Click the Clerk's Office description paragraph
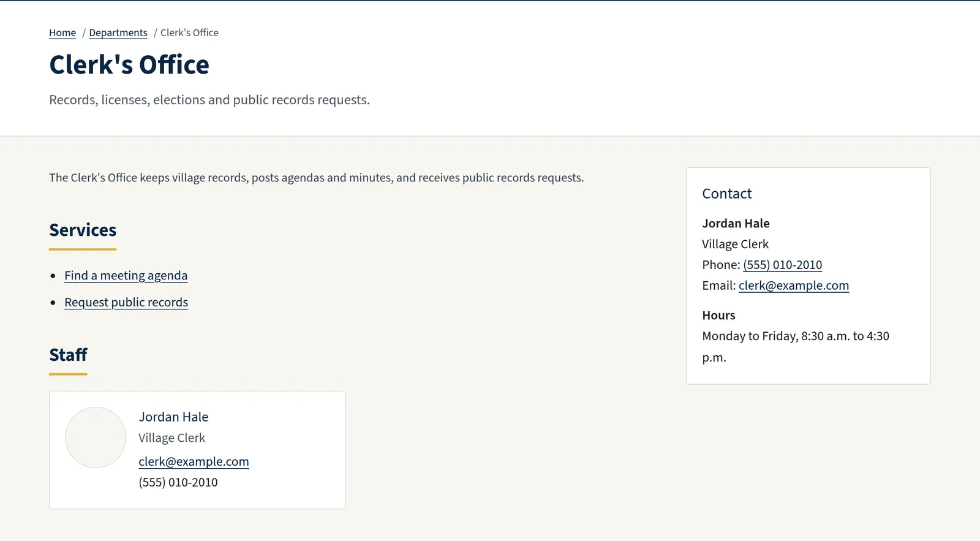 (x=317, y=178)
